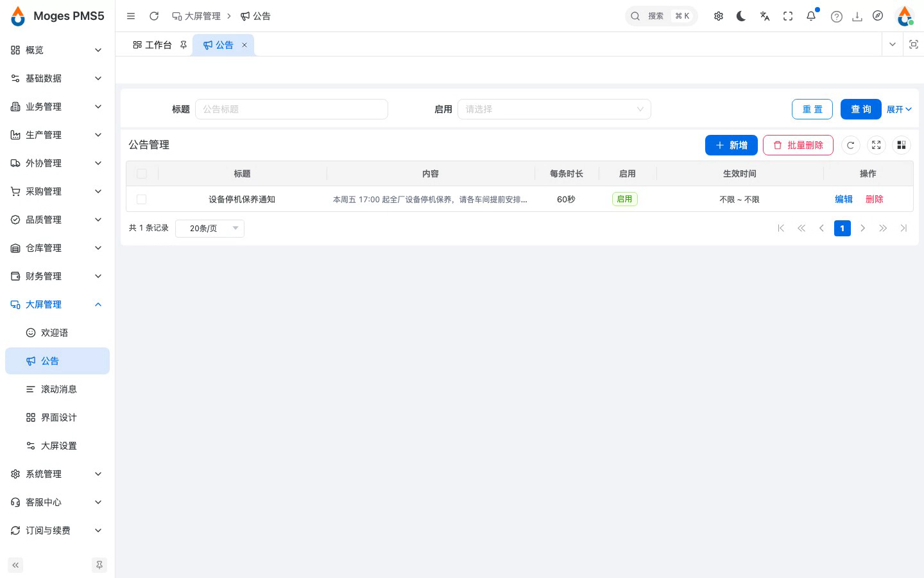Expand the 外协管理 menu
This screenshot has width=924, height=578.
pyautogui.click(x=57, y=163)
